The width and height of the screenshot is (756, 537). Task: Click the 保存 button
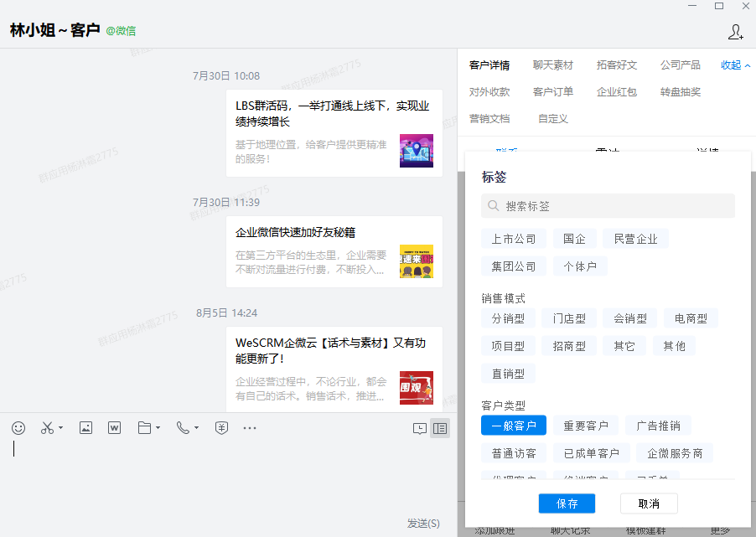click(x=567, y=503)
